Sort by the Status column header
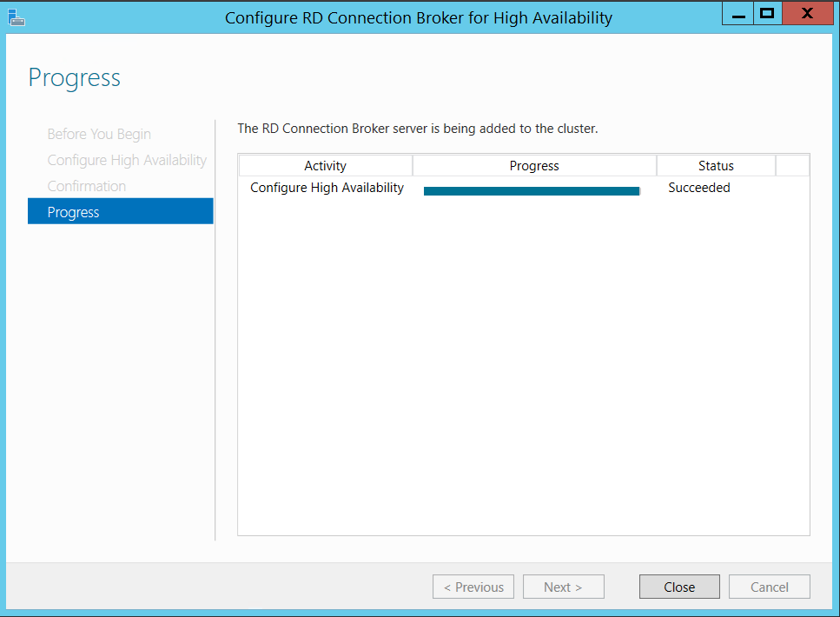The height and width of the screenshot is (617, 840). click(x=716, y=166)
